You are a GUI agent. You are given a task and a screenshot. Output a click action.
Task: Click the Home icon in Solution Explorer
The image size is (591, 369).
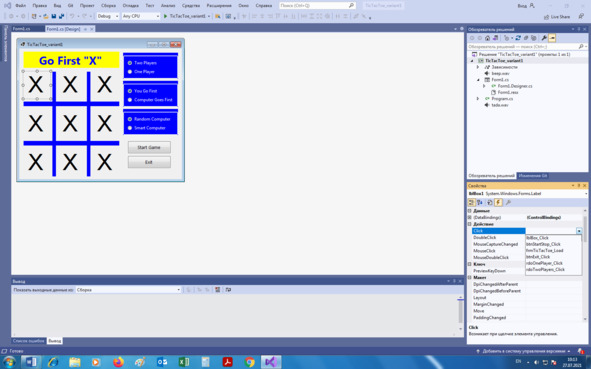(x=487, y=38)
